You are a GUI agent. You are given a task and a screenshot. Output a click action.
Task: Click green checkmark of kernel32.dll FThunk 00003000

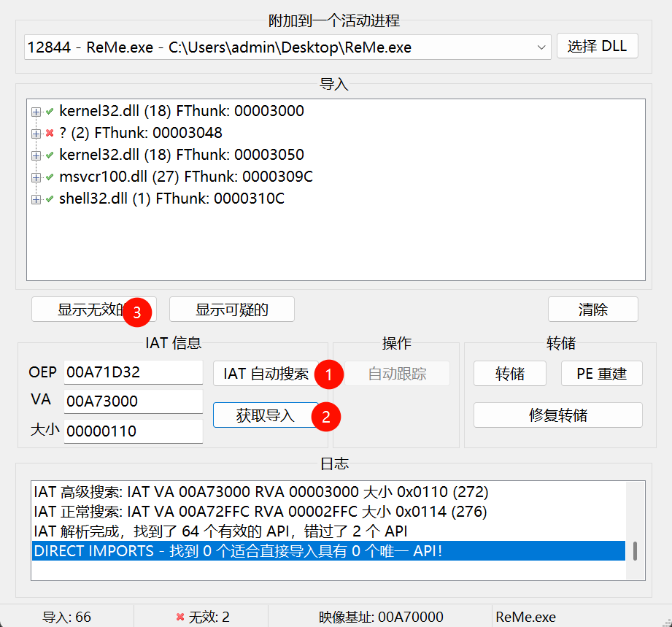click(x=50, y=112)
